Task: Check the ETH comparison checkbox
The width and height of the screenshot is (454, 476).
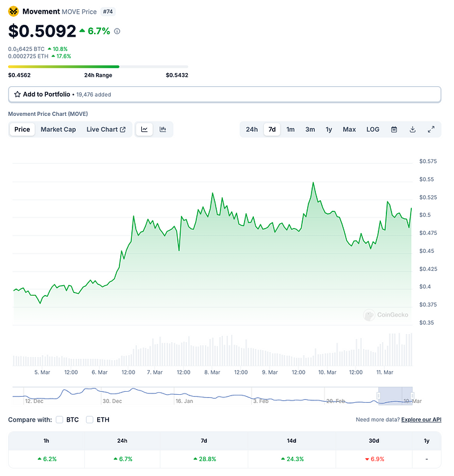Action: point(90,420)
